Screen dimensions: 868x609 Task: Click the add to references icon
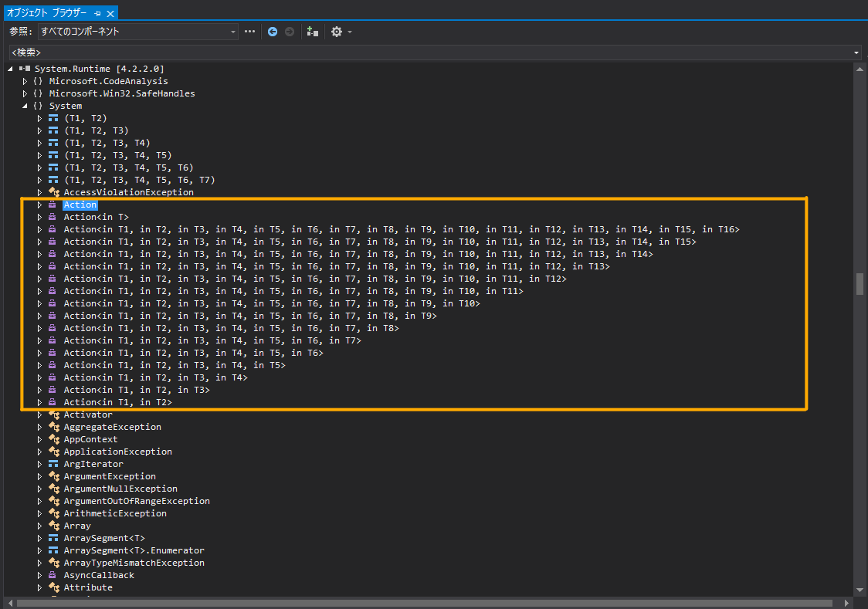312,32
